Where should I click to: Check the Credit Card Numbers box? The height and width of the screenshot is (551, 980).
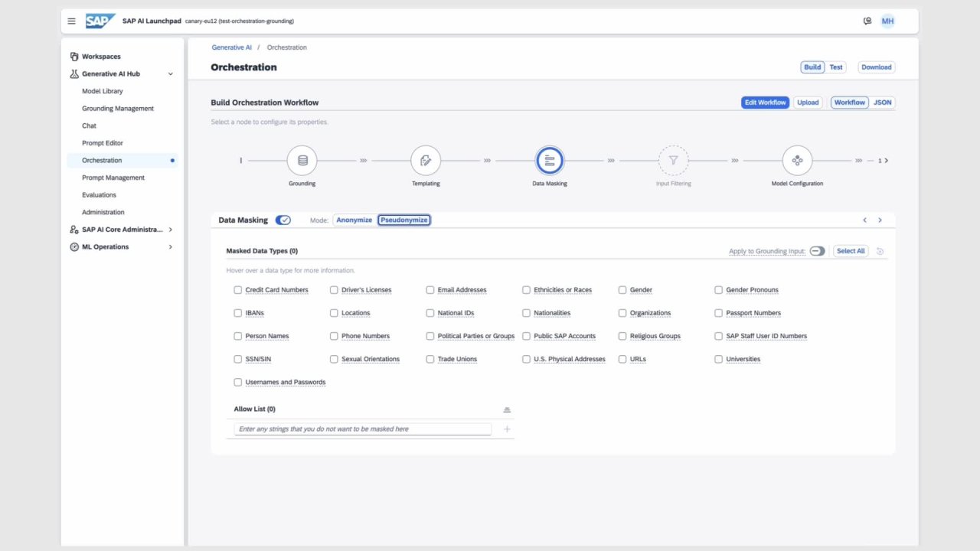[238, 290]
